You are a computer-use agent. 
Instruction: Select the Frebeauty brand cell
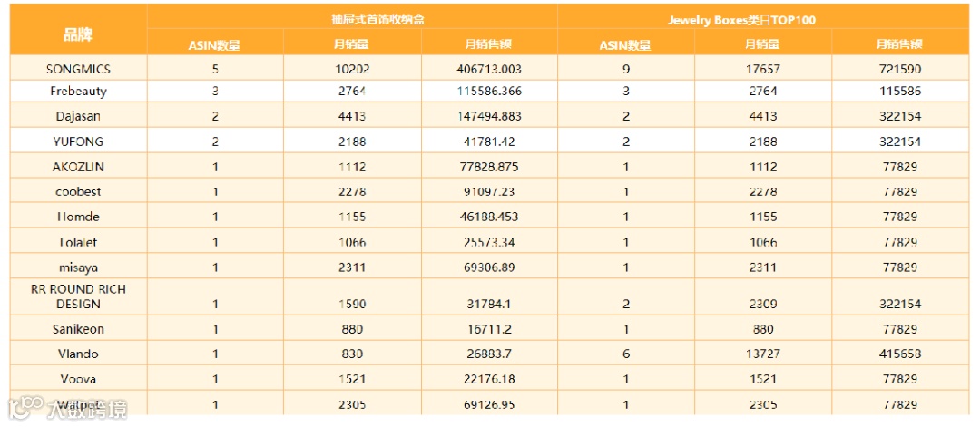(79, 92)
